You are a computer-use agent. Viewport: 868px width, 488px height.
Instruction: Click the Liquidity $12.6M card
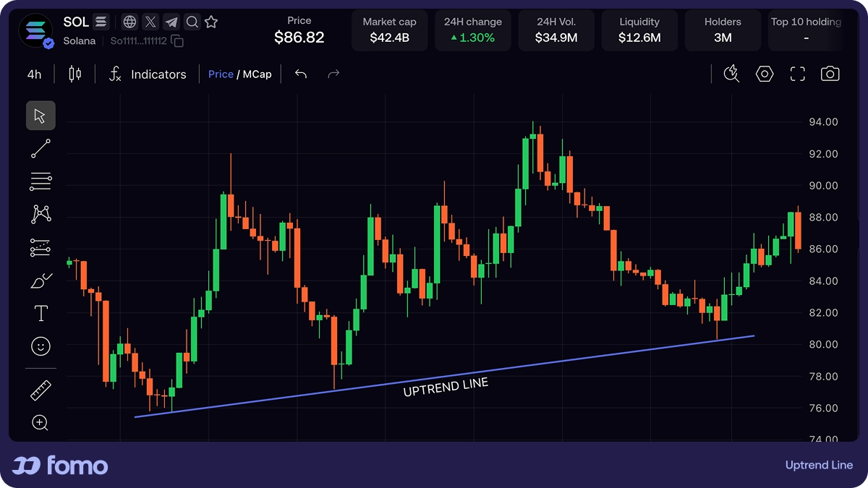coord(639,30)
